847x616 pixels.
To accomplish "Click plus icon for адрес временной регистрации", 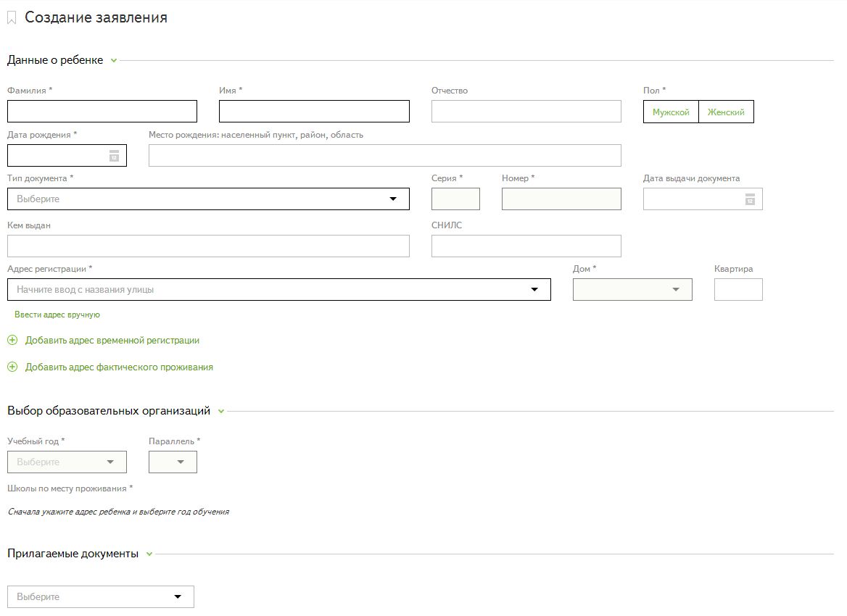I will point(12,340).
